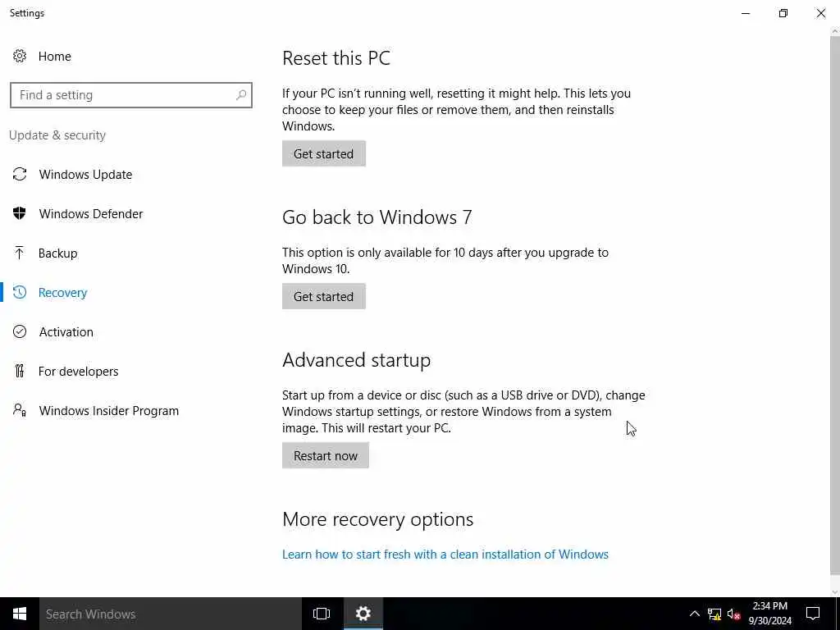Open the Activation settings page
The image size is (840, 630).
pos(66,331)
